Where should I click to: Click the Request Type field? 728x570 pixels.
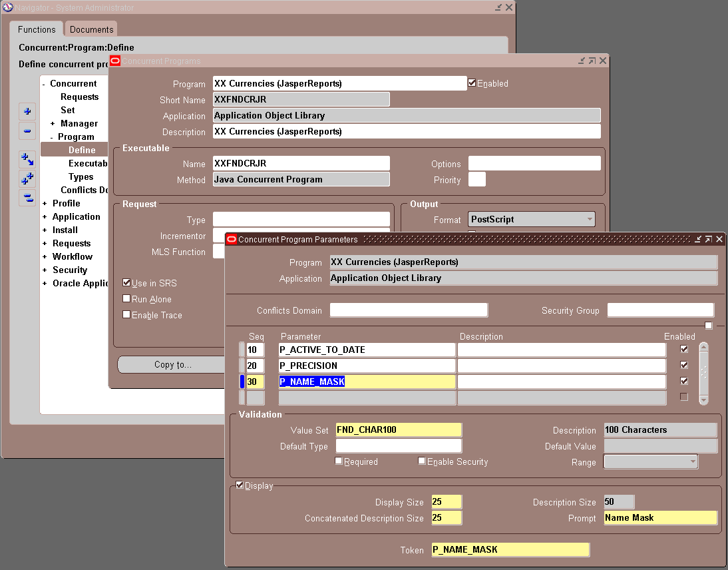(301, 219)
